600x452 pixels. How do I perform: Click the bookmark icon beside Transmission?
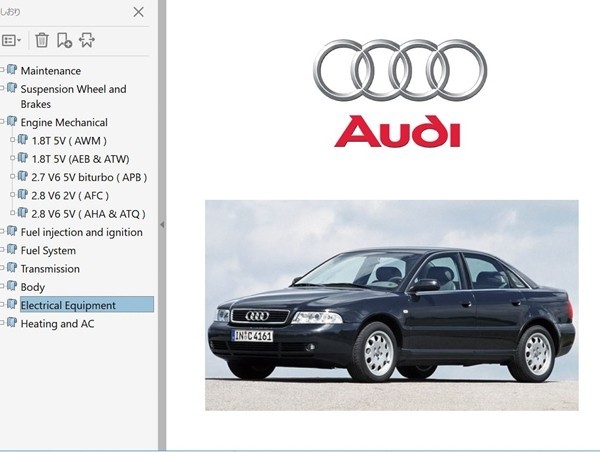(x=12, y=268)
